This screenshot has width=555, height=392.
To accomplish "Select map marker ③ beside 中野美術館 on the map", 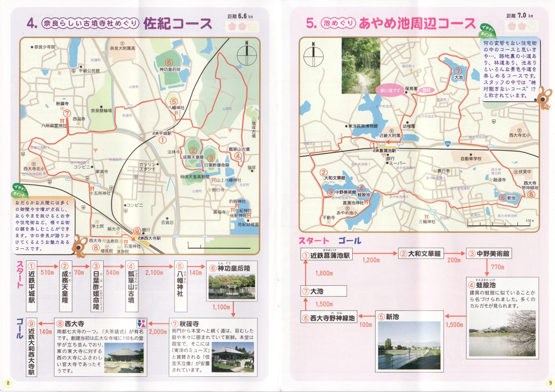I will (x=330, y=192).
